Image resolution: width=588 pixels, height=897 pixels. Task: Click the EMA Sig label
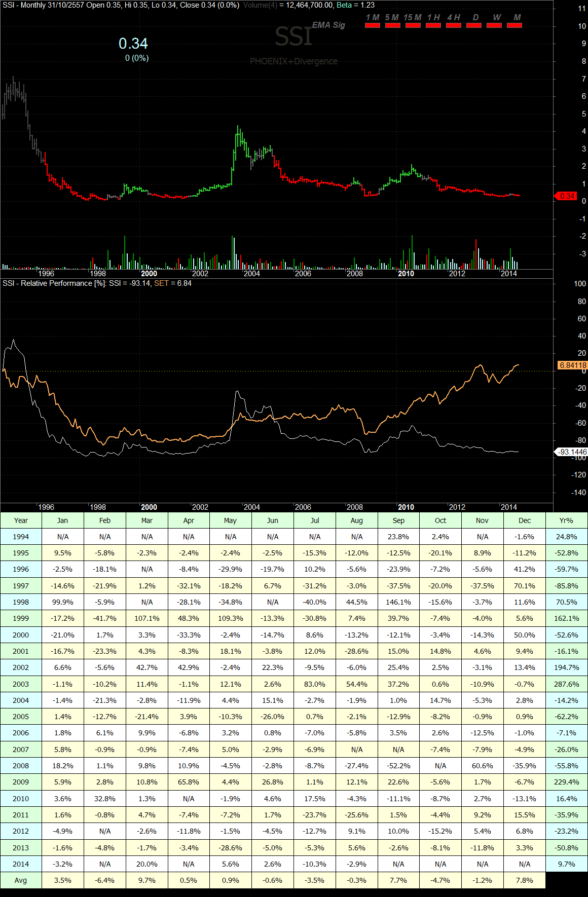pos(328,25)
